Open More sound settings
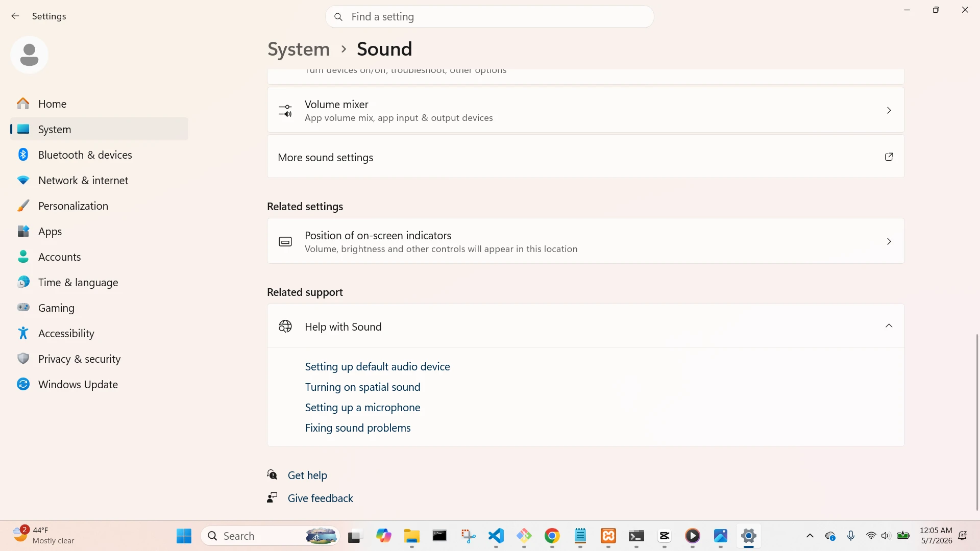 coord(585,157)
